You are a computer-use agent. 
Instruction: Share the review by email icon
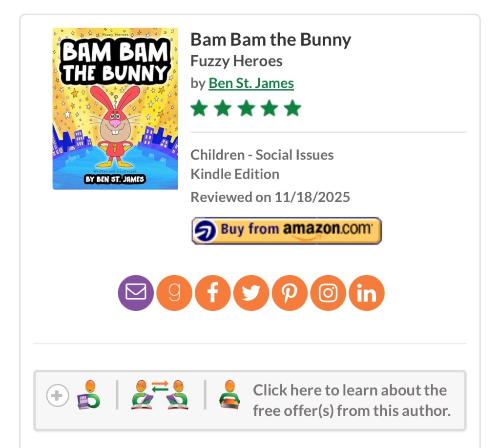point(136,293)
